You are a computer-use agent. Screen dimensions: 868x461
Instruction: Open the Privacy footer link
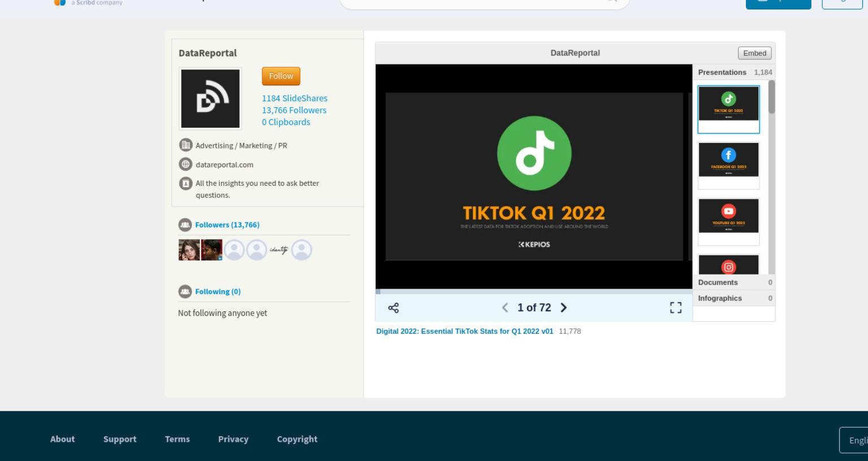click(x=233, y=439)
